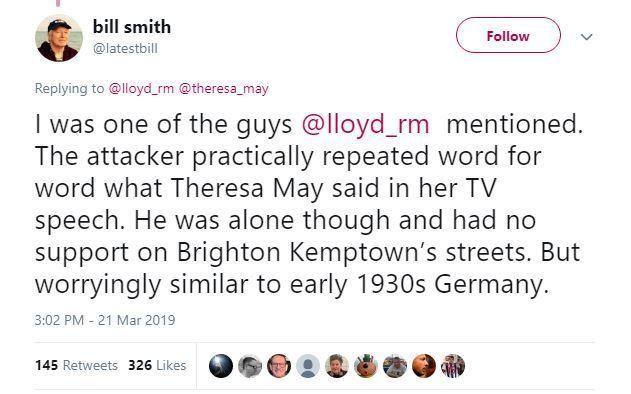Open the @latestbill handle link
Viewport: 631px width, 394px height.
pos(125,48)
